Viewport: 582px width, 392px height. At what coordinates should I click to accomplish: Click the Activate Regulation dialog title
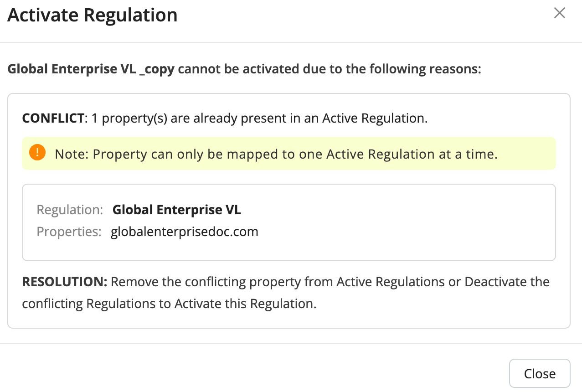pos(93,15)
